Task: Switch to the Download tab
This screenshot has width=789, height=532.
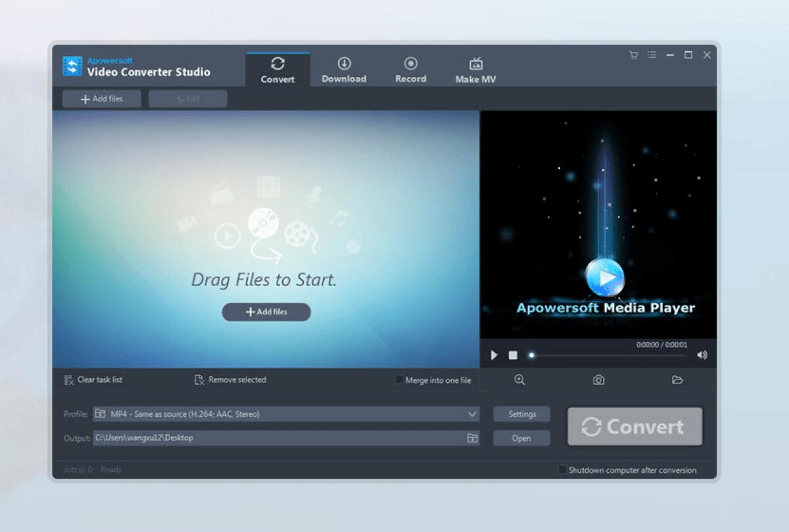Action: pos(343,69)
